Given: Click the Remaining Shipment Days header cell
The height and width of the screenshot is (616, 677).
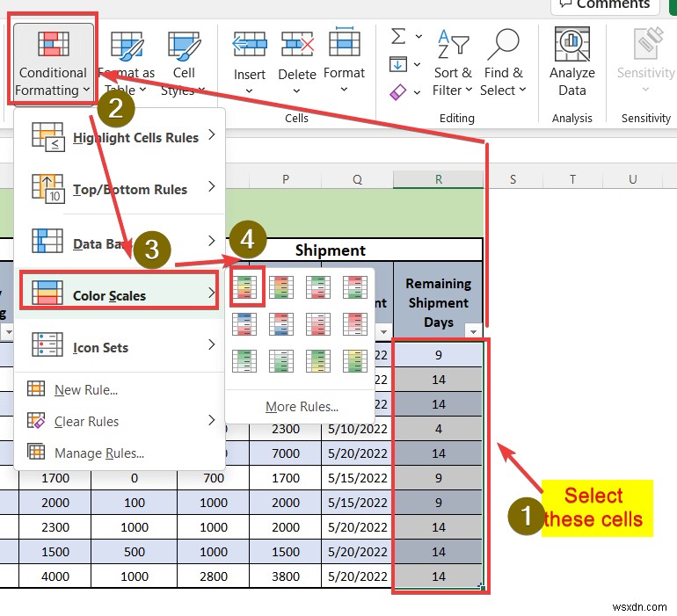Looking at the screenshot, I should coord(438,302).
